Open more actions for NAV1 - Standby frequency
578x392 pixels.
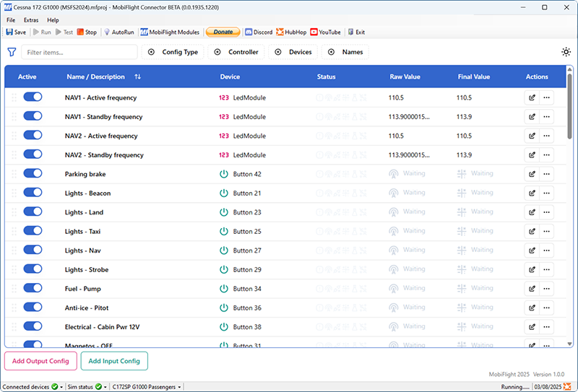tap(546, 117)
